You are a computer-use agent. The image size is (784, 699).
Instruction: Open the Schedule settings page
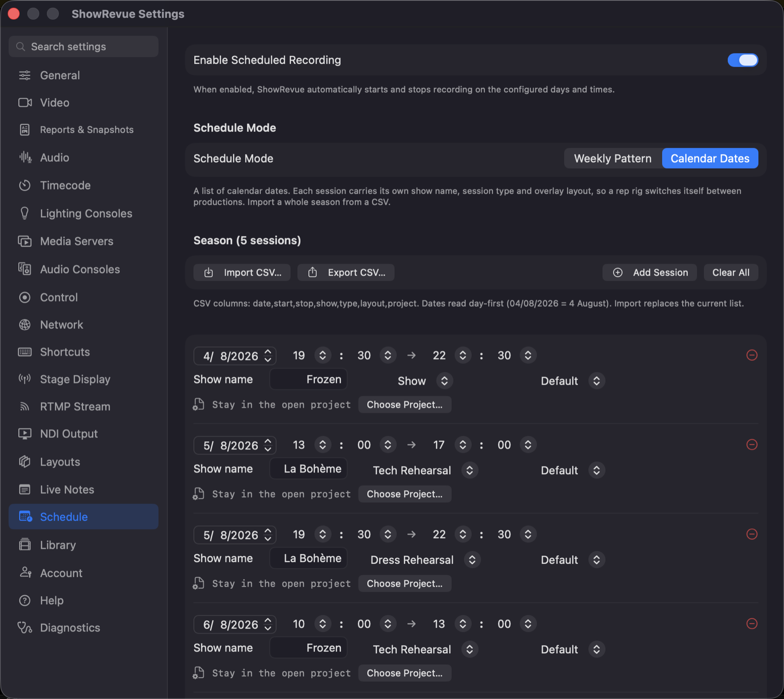83,517
